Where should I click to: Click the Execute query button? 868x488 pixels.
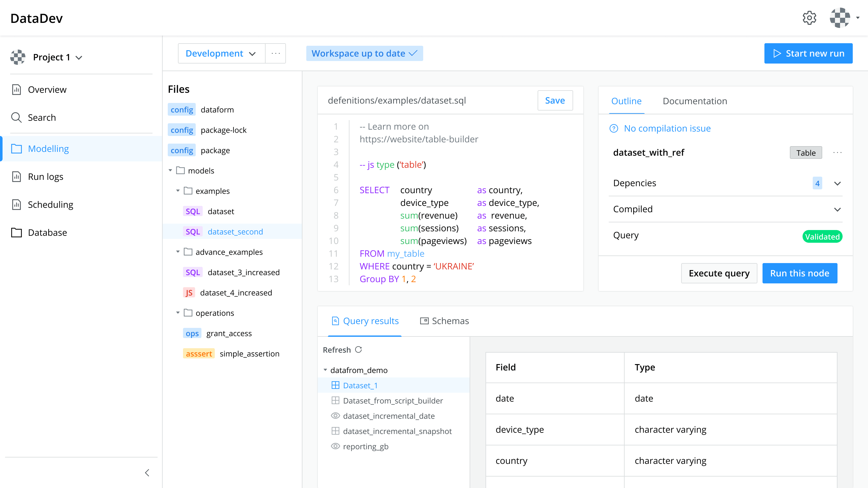pos(719,273)
